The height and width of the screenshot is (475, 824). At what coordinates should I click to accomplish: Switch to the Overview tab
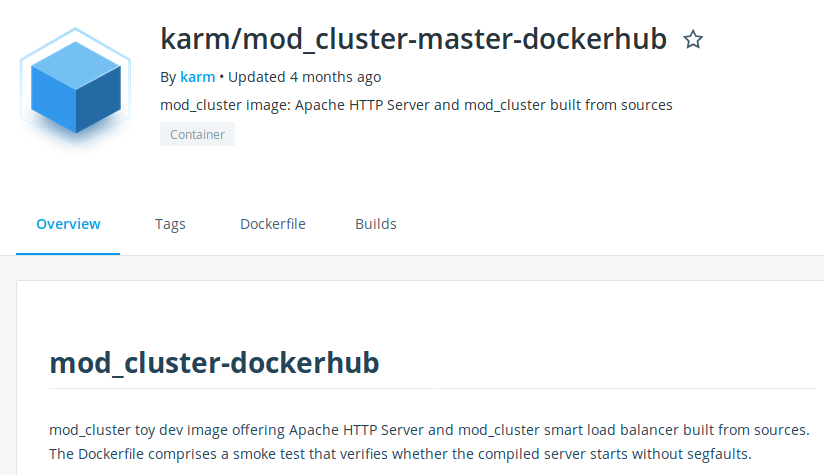tap(68, 224)
